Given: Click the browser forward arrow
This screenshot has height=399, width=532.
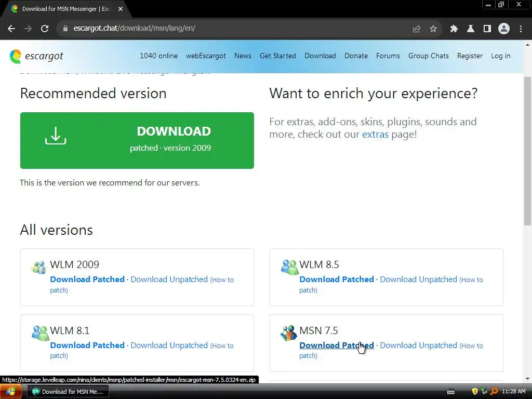Looking at the screenshot, I should pyautogui.click(x=28, y=29).
